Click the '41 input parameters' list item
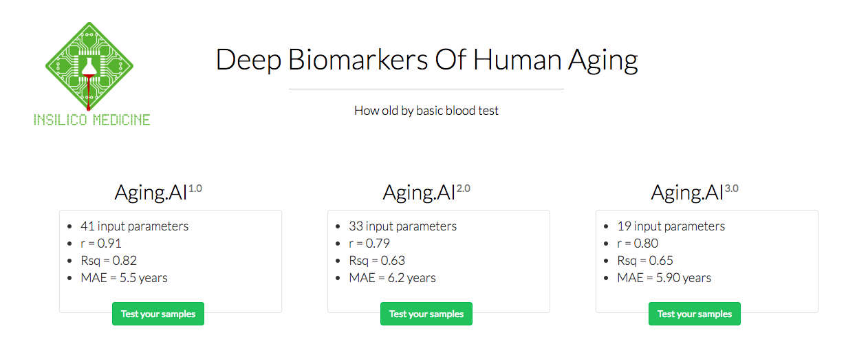Image resolution: width=868 pixels, height=344 pixels. (x=134, y=226)
